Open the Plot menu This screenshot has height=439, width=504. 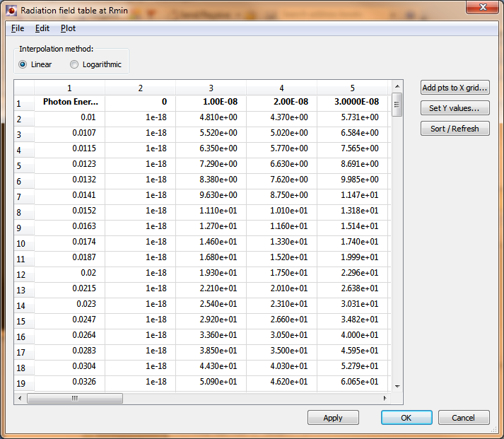68,28
